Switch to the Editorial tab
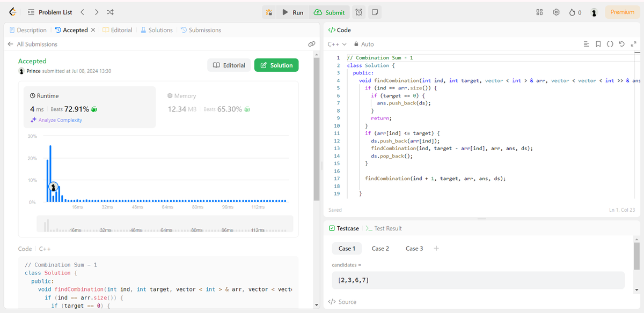Image resolution: width=644 pixels, height=313 pixels. click(x=117, y=30)
